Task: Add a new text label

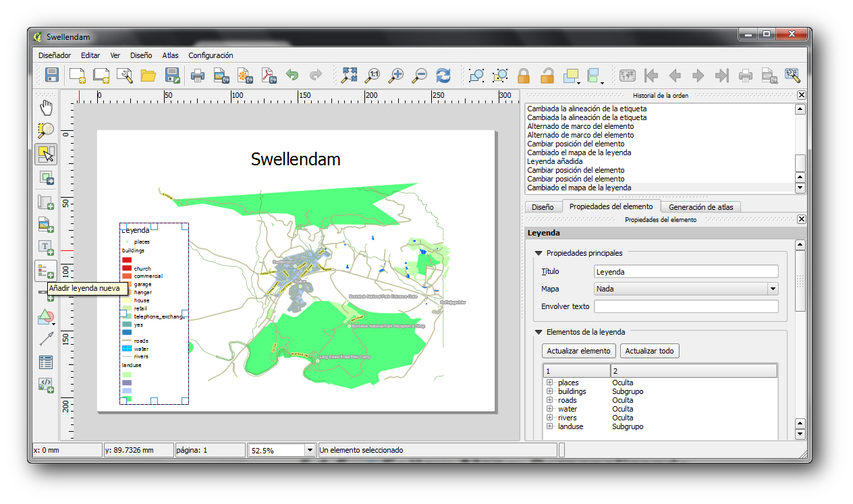Action: click(x=46, y=248)
